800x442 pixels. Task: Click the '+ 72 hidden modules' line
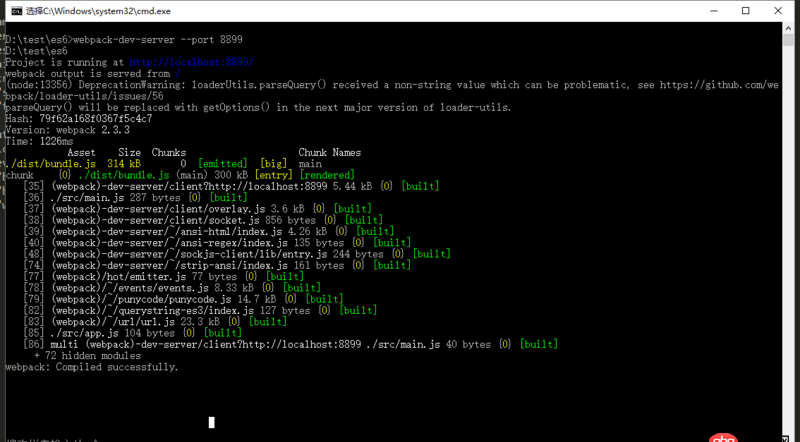(x=87, y=355)
